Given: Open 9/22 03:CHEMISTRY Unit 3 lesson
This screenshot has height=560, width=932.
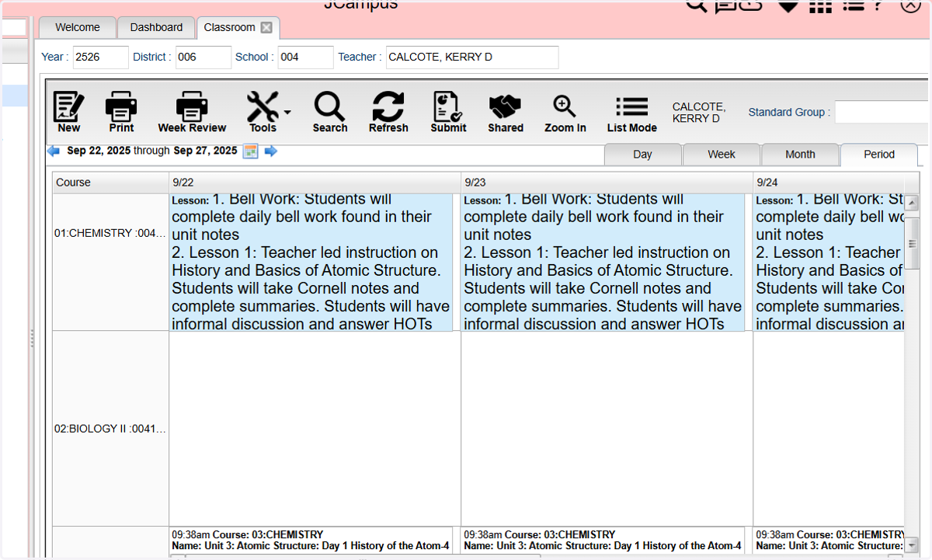Looking at the screenshot, I should click(x=311, y=540).
